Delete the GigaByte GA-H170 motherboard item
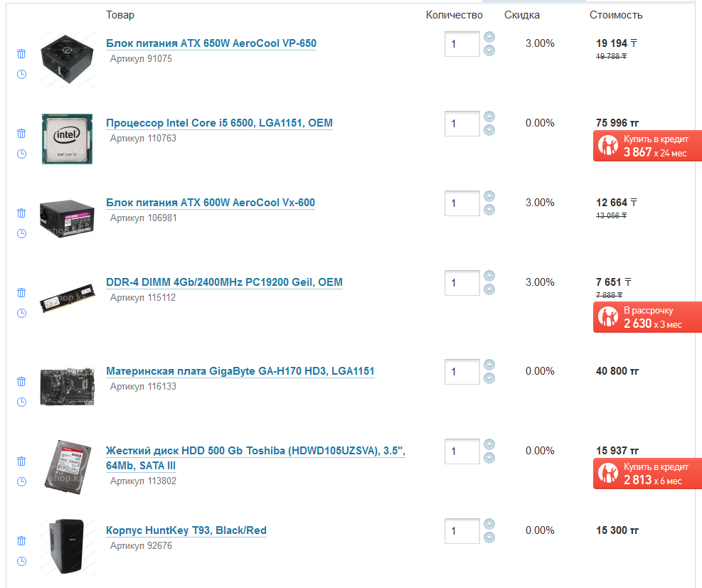This screenshot has width=702, height=588. coord(21,381)
